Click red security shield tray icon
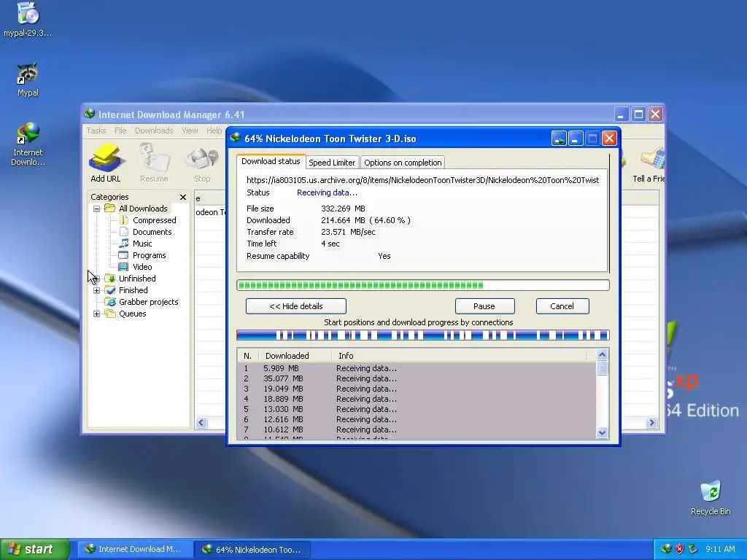747x560 pixels. pyautogui.click(x=679, y=549)
